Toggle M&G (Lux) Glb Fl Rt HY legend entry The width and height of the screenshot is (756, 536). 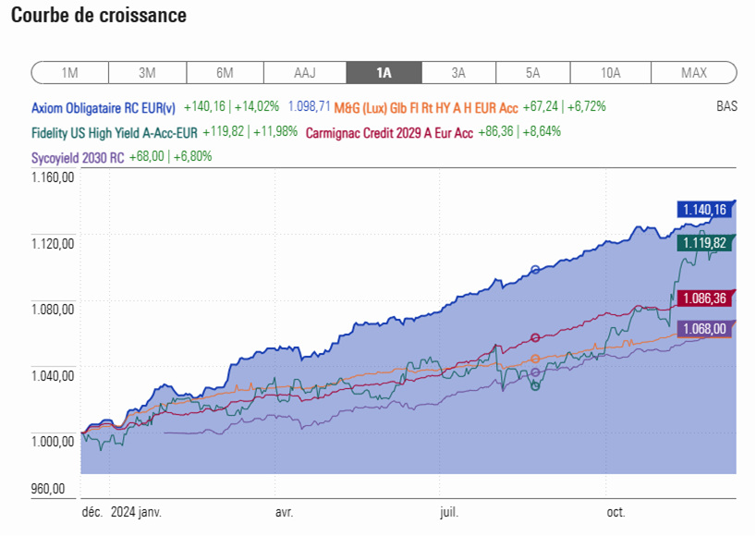425,107
